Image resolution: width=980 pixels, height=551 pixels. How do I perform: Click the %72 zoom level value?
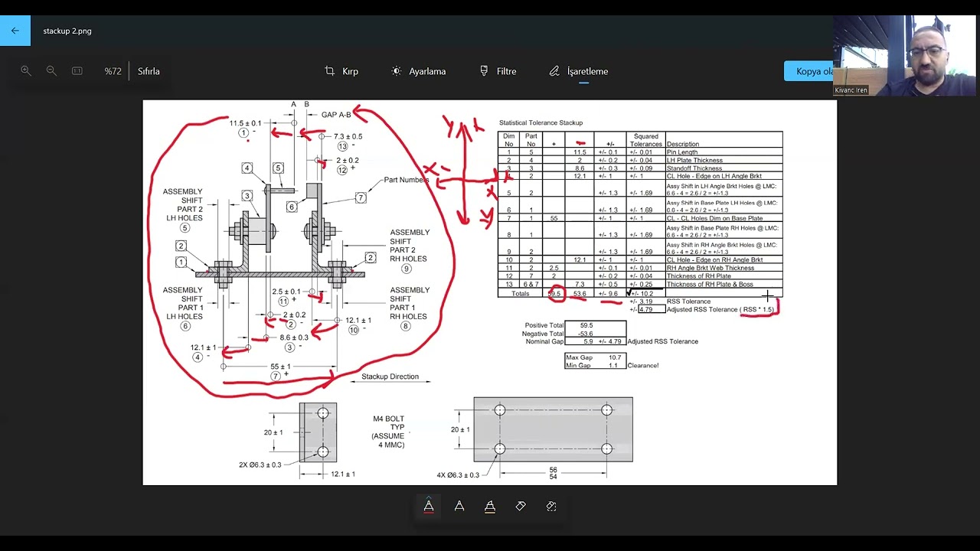click(113, 71)
